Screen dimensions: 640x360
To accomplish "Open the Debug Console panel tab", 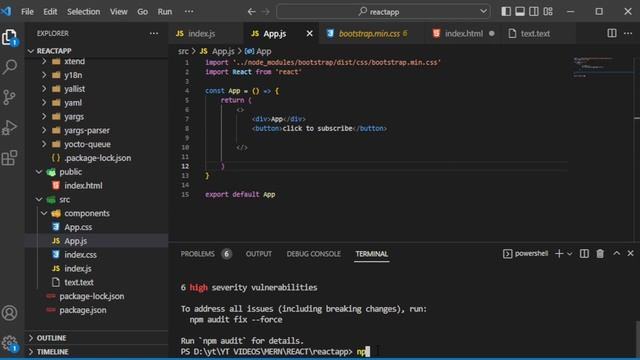I will pos(313,254).
